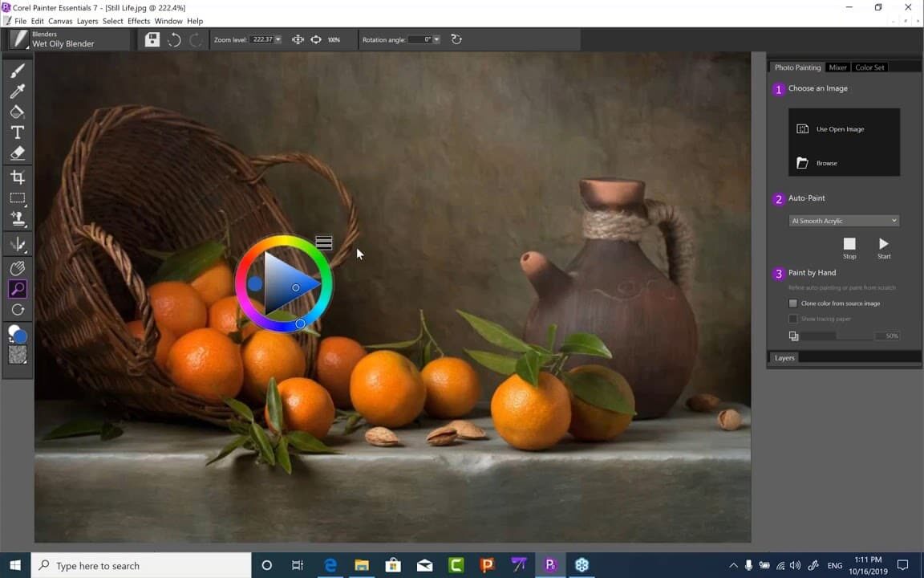Select the Magnifier tool
Viewport: 924px width, 578px height.
pos(18,289)
